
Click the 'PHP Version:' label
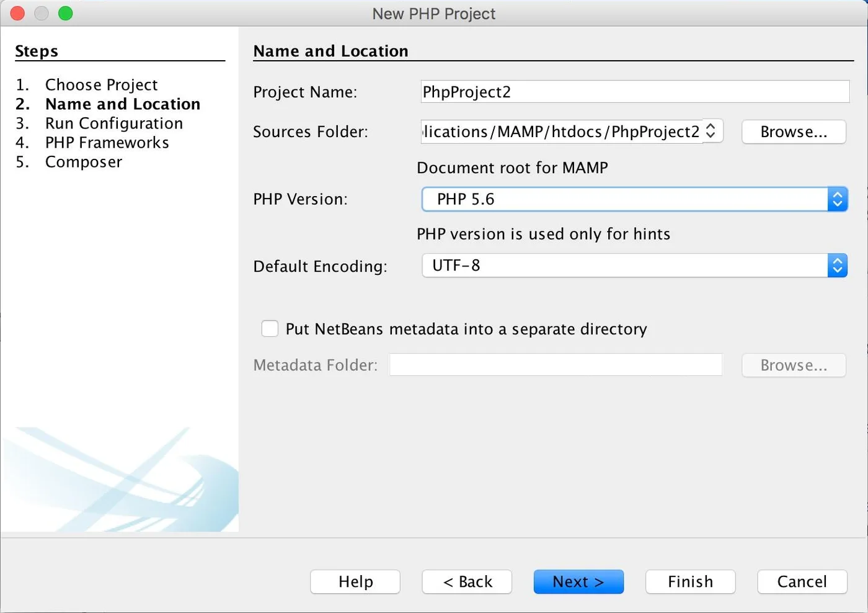pyautogui.click(x=300, y=199)
